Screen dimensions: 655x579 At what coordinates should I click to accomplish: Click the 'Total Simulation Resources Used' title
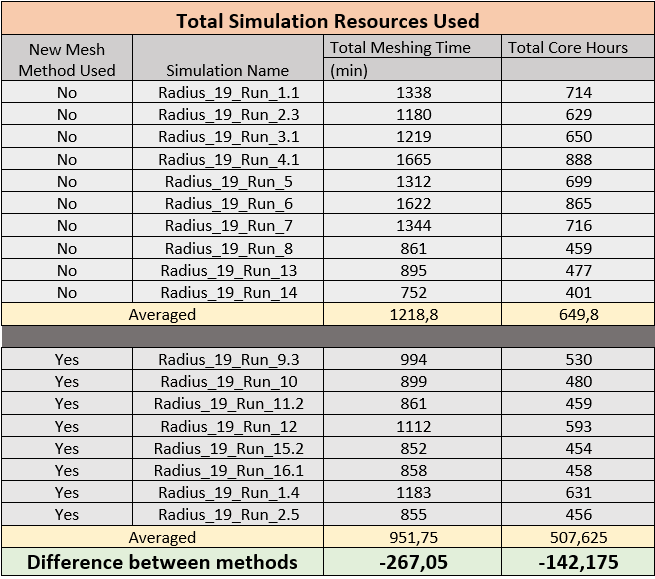(x=328, y=21)
